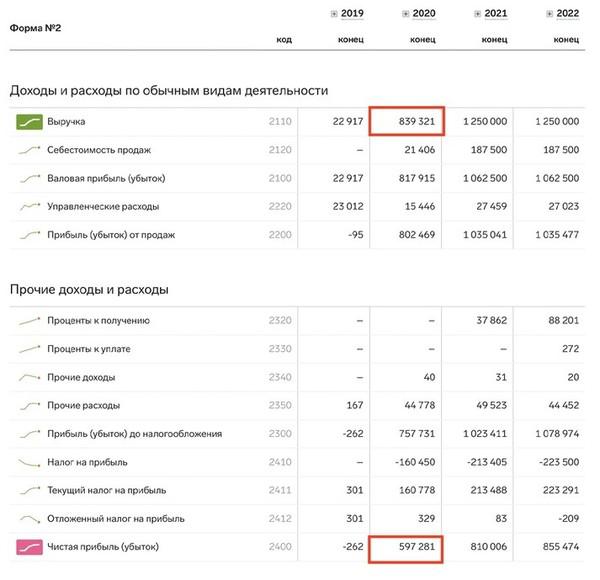Click the 2021 year header
The height and width of the screenshot is (580, 600).
click(496, 13)
